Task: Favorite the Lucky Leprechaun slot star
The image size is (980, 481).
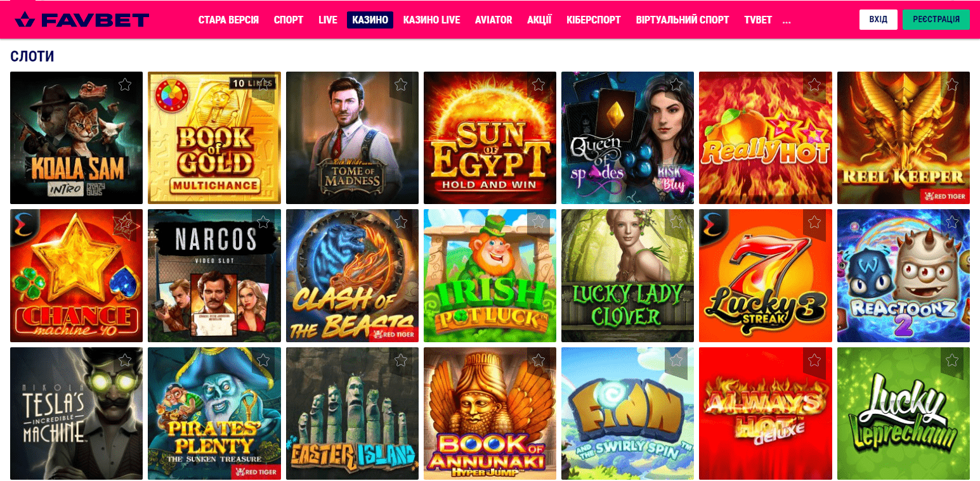Action: (952, 360)
